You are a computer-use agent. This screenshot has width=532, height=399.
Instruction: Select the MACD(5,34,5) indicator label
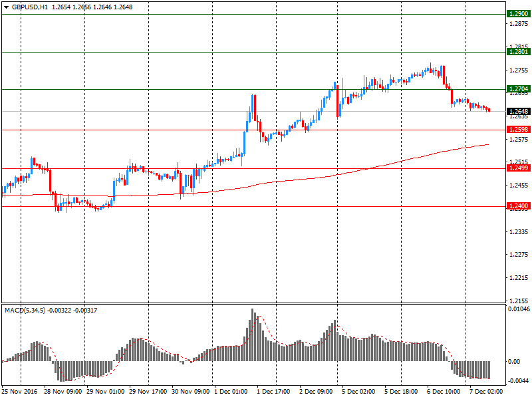point(25,310)
